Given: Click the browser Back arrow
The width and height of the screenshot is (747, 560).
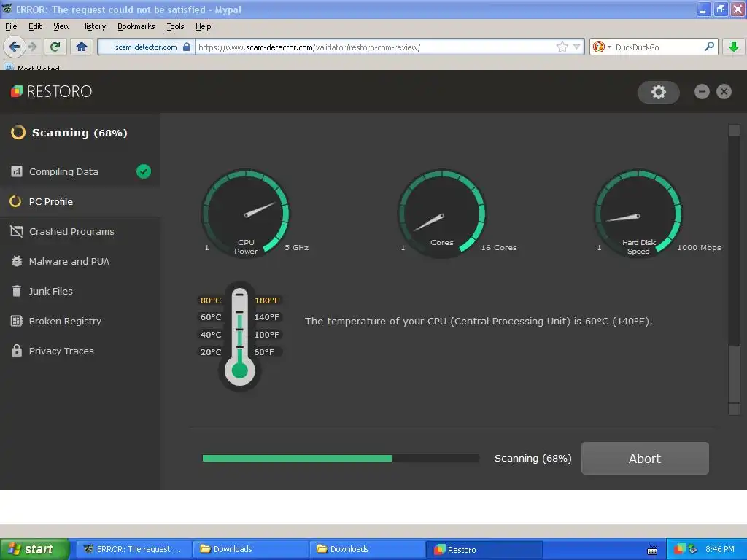Looking at the screenshot, I should coord(15,47).
